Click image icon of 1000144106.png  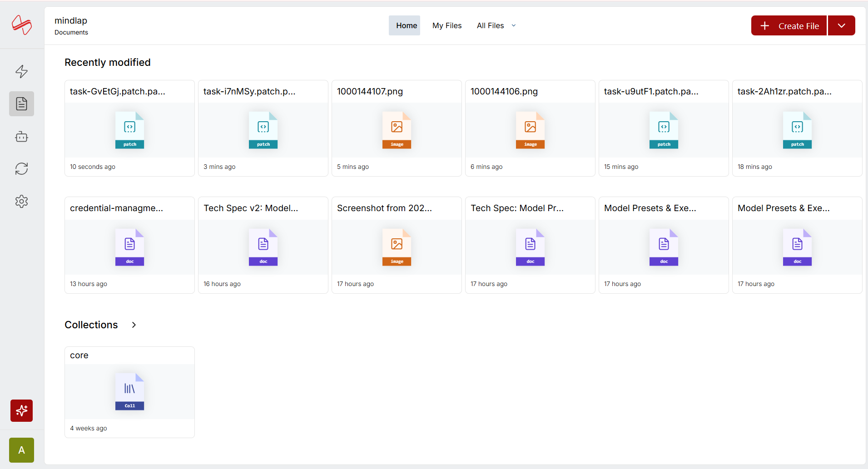(x=530, y=130)
